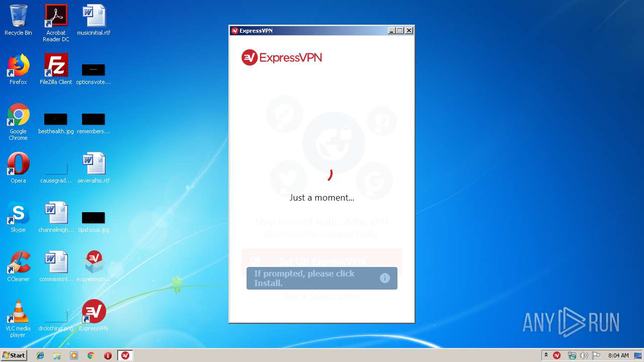Open Windows Media Player taskbar icon

[74, 355]
